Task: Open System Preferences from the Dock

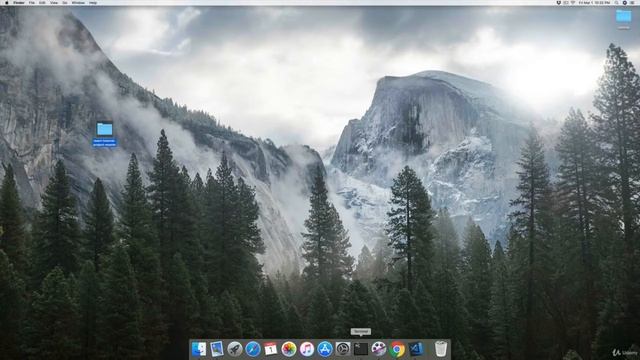Action: pos(343,349)
